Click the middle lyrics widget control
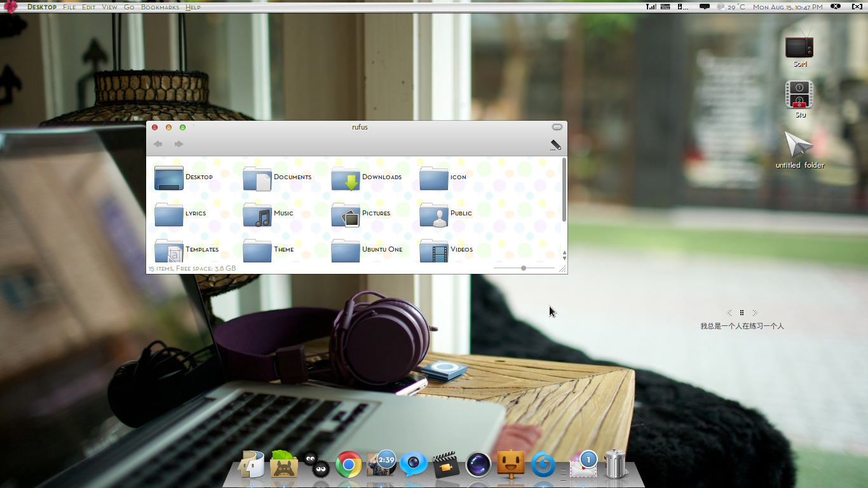The width and height of the screenshot is (868, 488). pos(742,313)
